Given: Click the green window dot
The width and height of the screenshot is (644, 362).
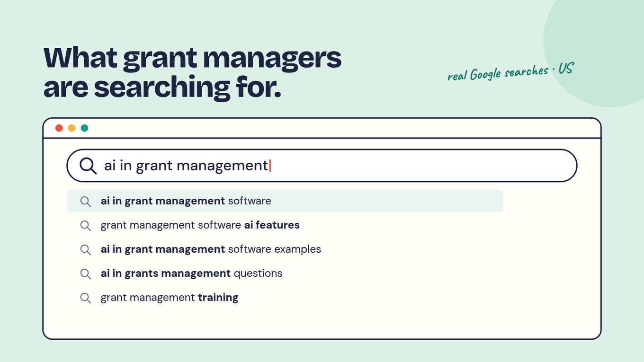Looking at the screenshot, I should pyautogui.click(x=85, y=128).
